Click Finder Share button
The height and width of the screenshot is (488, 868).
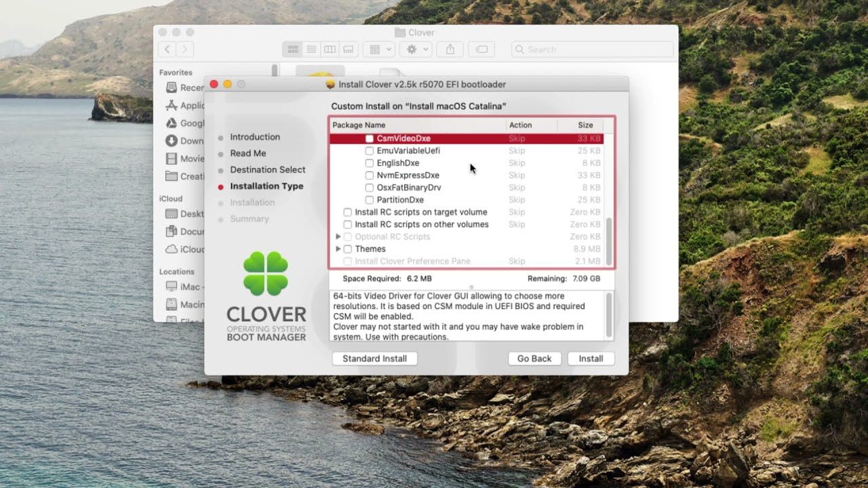click(x=450, y=49)
